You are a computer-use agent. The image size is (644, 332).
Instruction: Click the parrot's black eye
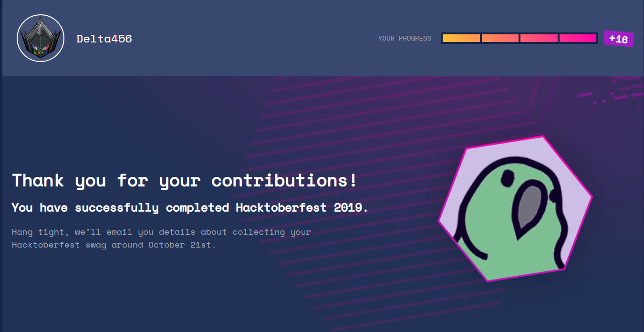(x=506, y=178)
